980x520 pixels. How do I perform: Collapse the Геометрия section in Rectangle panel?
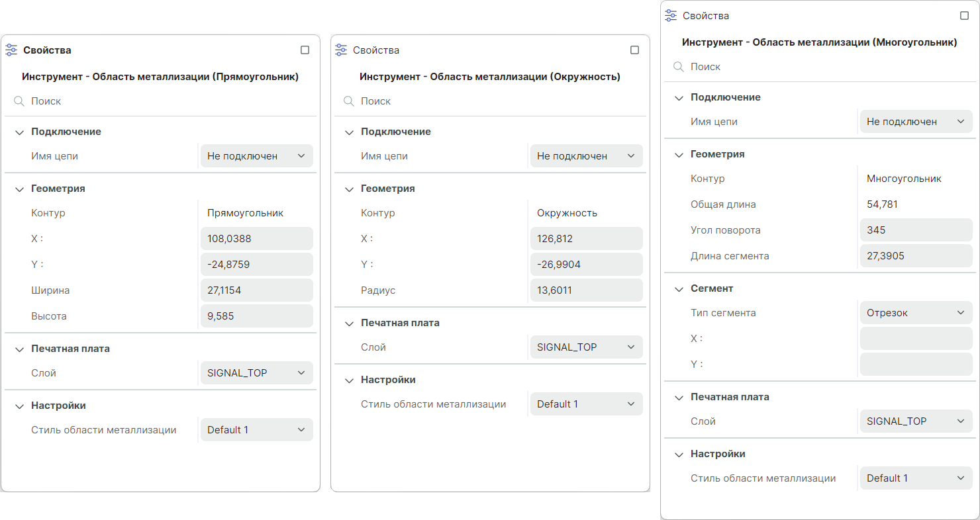point(19,189)
